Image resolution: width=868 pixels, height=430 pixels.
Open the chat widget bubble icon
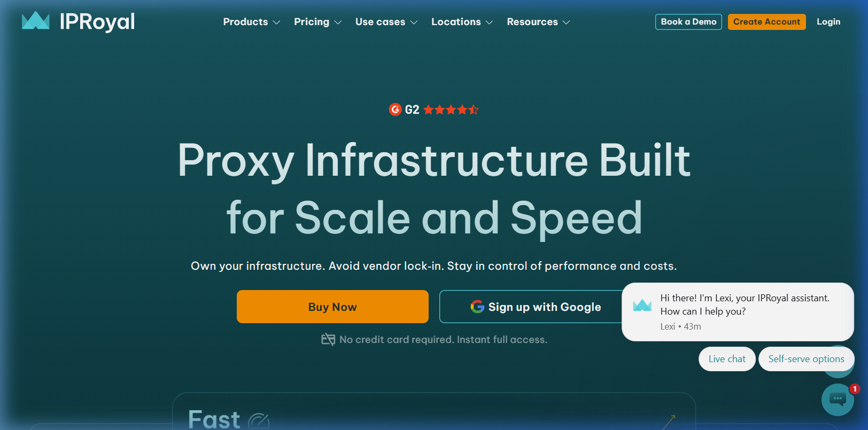click(838, 399)
